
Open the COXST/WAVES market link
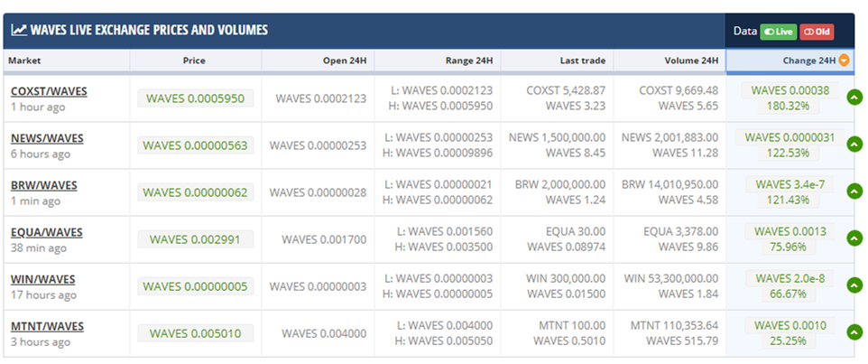coord(49,91)
